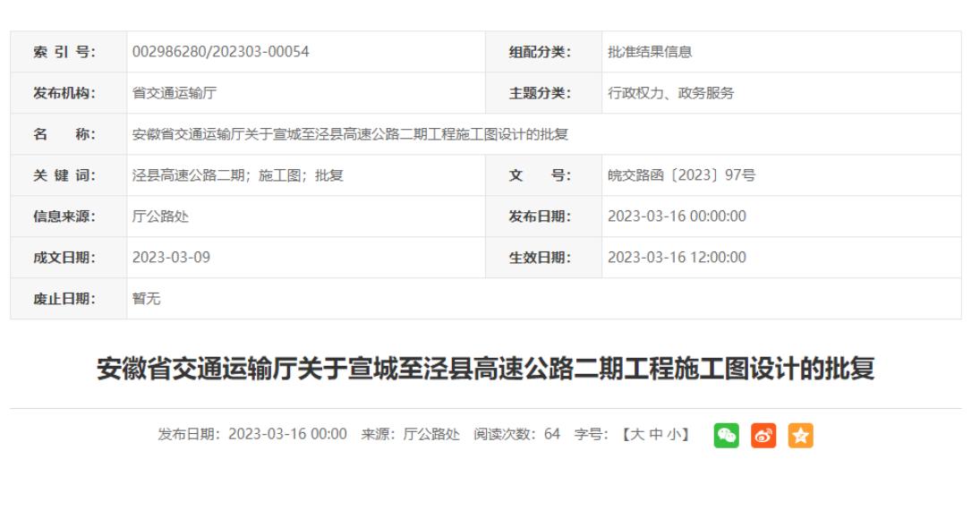Click effective date 2023-03-16 12:00:00
Image resolution: width=980 pixels, height=510 pixels.
(677, 258)
